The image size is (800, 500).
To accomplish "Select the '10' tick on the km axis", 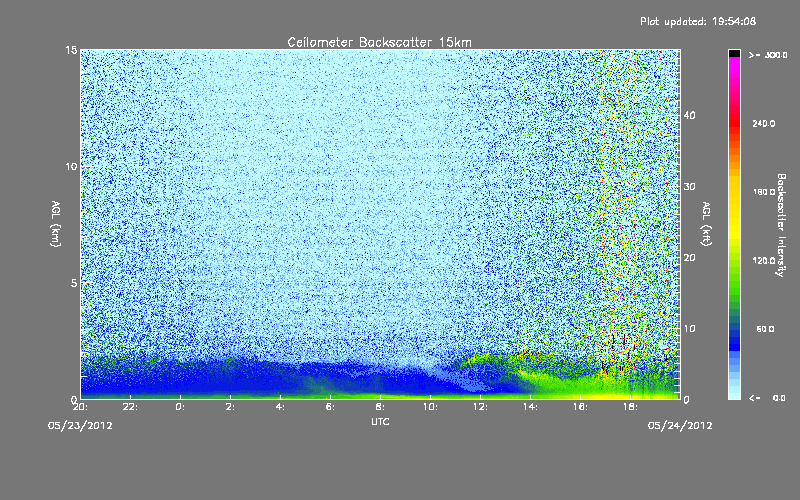I will [x=71, y=167].
